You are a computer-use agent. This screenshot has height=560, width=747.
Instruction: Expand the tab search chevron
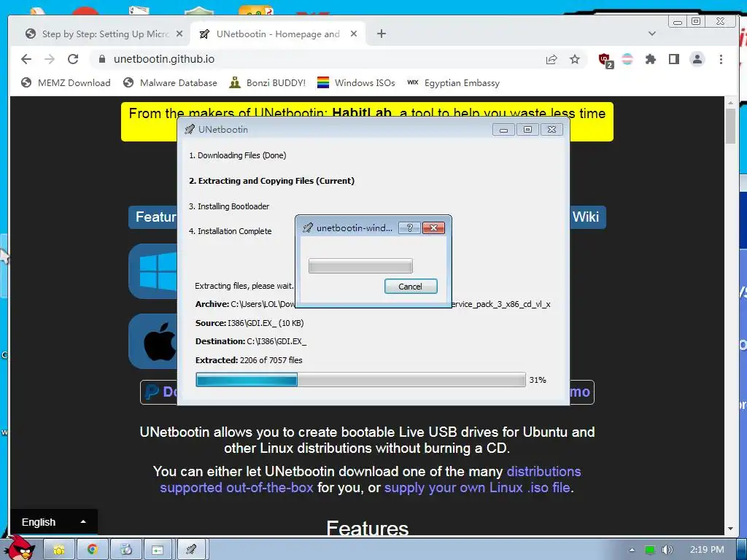click(652, 34)
